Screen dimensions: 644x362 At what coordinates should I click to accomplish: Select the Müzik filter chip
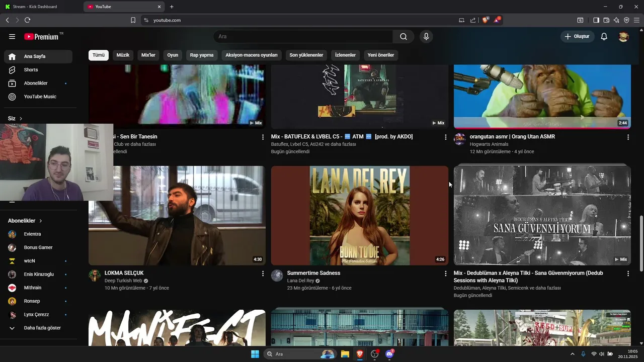point(123,55)
